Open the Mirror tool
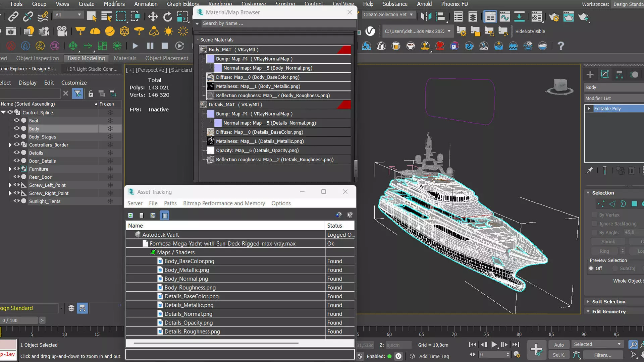Screen dimensions: 644x362 [426, 16]
